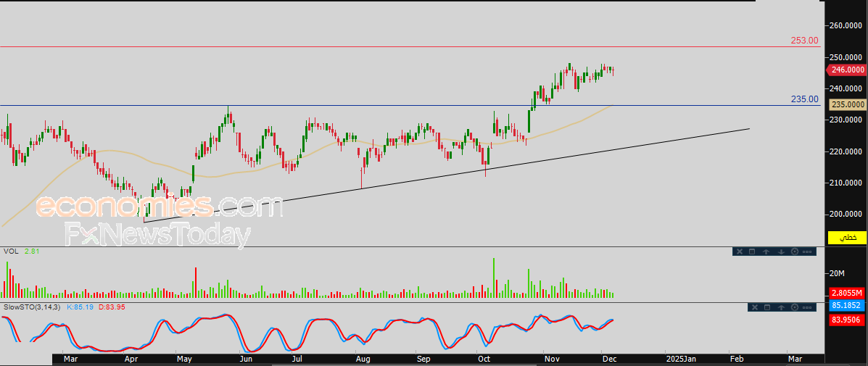Click the 235.0000 moving average price tag
Viewport: 868px width, 366px height.
tap(847, 104)
